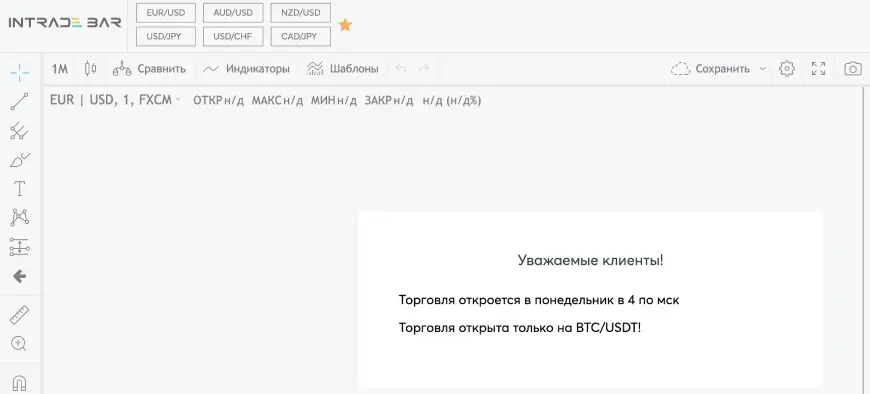Screen dimensions: 870x394
Task: Select the CAD/JPY currency pair
Action: (x=301, y=37)
